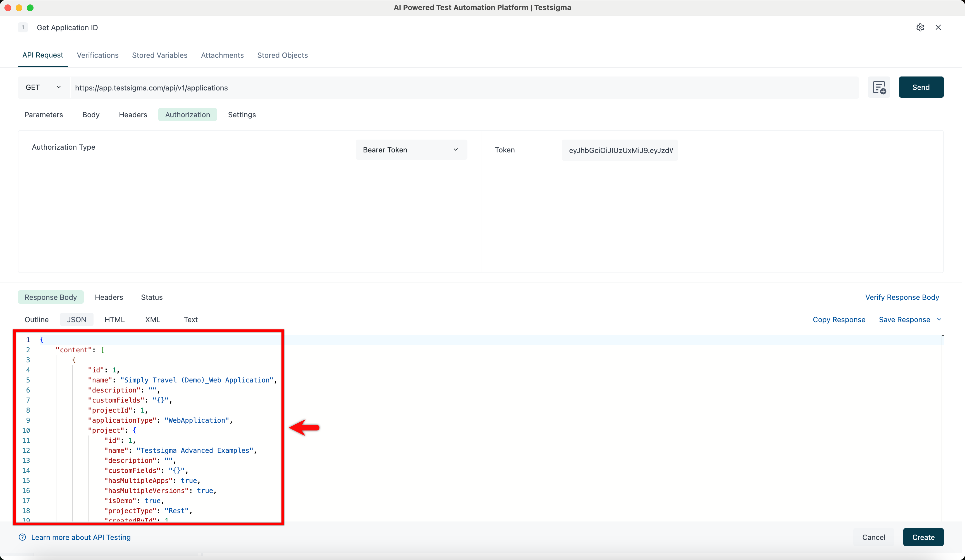Switch to the Verifications tab
965x560 pixels.
98,55
